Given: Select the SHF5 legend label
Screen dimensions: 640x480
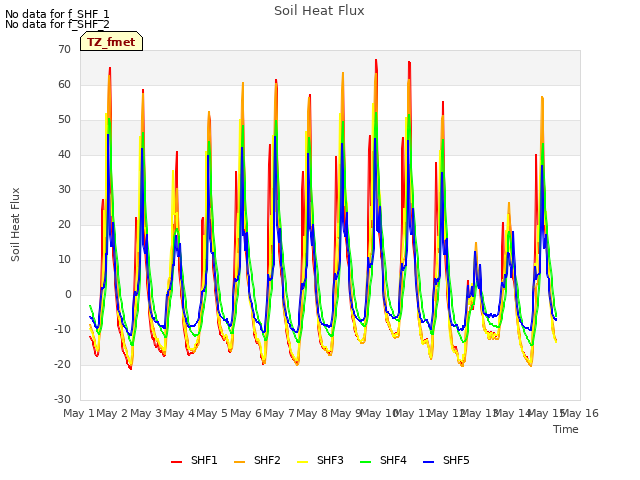Looking at the screenshot, I should [456, 460].
